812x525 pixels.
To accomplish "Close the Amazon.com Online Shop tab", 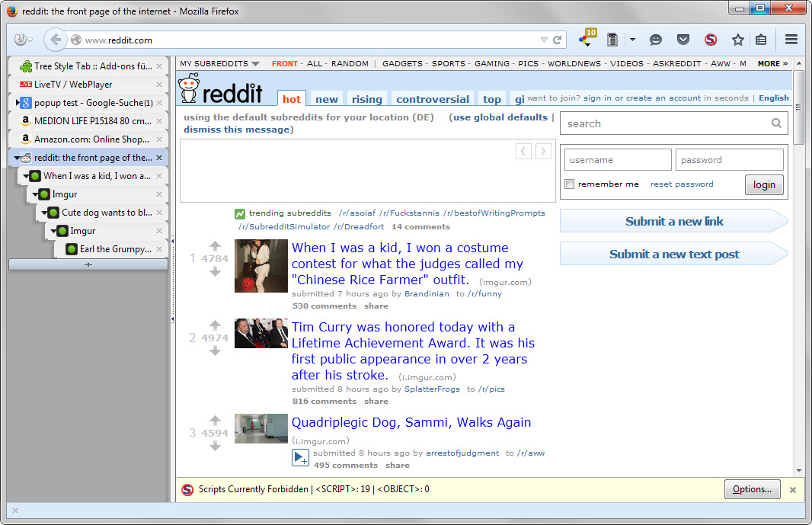I will [x=159, y=139].
